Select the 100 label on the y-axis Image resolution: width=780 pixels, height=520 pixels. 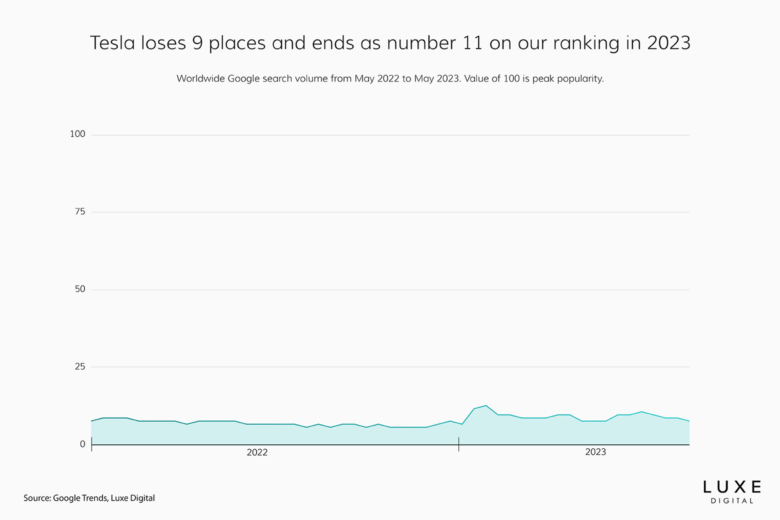coord(77,134)
